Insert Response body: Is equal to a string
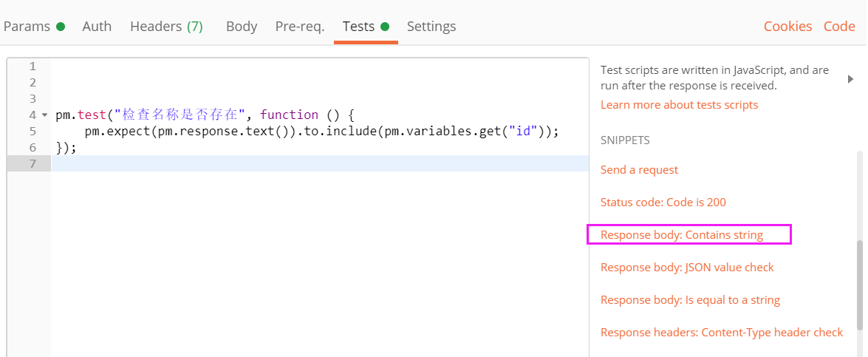 (x=690, y=300)
